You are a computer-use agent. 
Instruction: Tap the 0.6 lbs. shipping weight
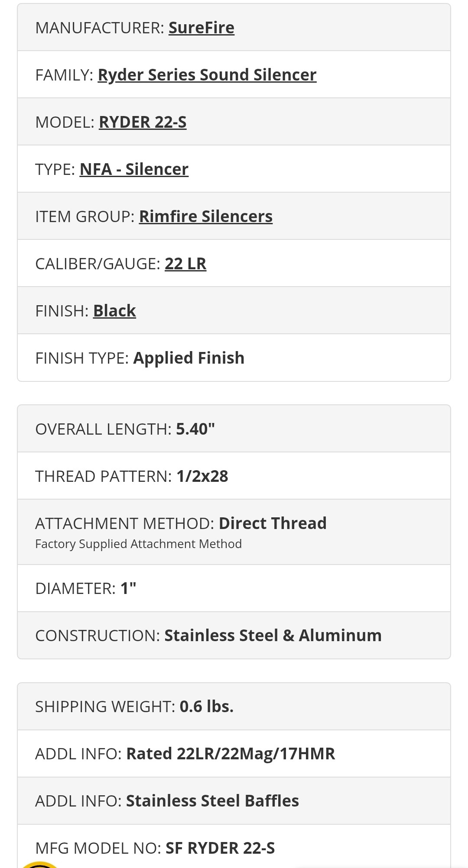pos(207,707)
